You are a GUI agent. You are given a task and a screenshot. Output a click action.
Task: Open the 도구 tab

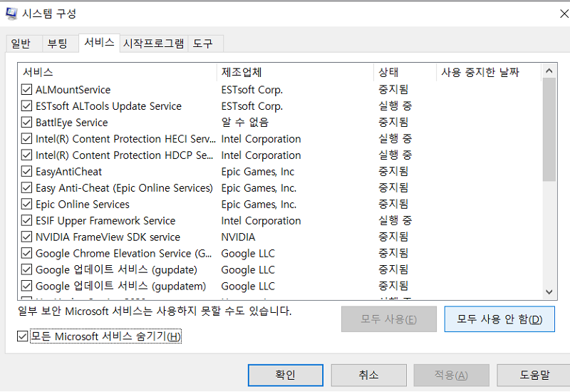pos(202,43)
